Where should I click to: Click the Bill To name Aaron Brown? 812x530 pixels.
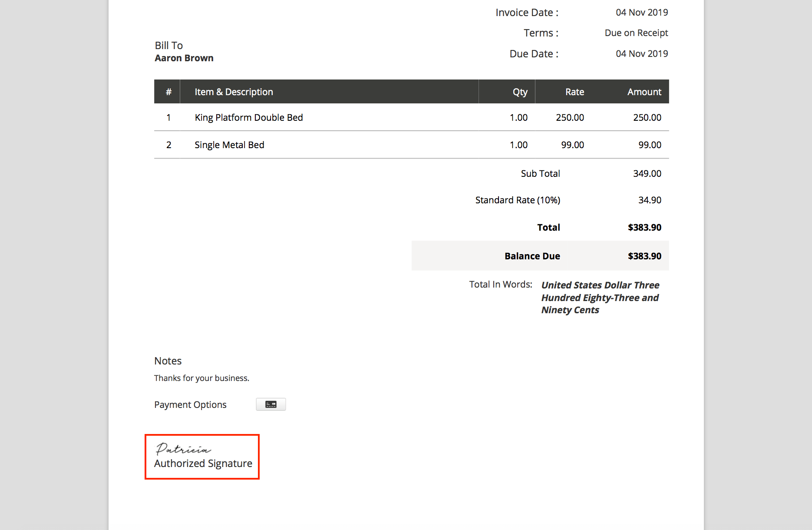pos(184,58)
